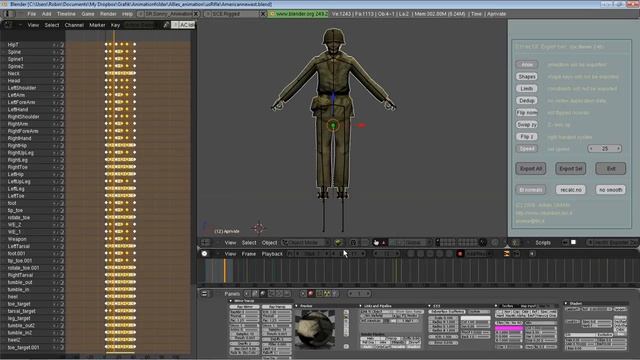
Task: Open the www.blender.org link in top header
Action: 299,14
